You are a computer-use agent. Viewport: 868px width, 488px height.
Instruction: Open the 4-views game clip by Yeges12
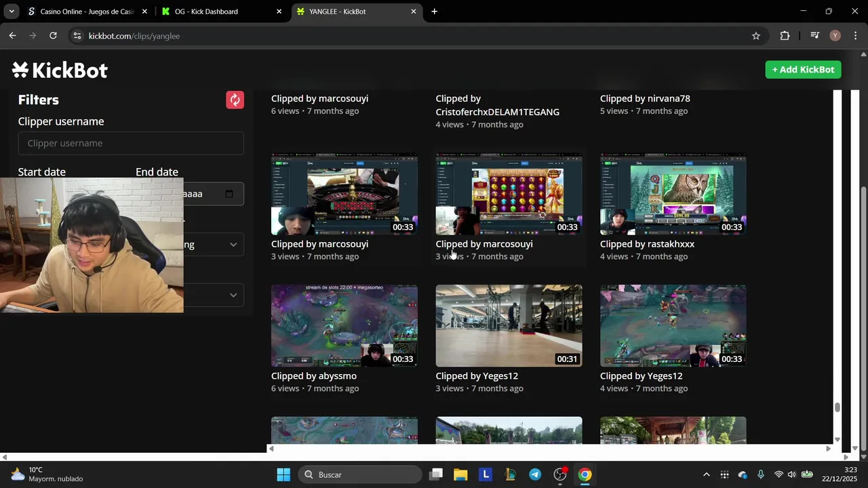[673, 326]
